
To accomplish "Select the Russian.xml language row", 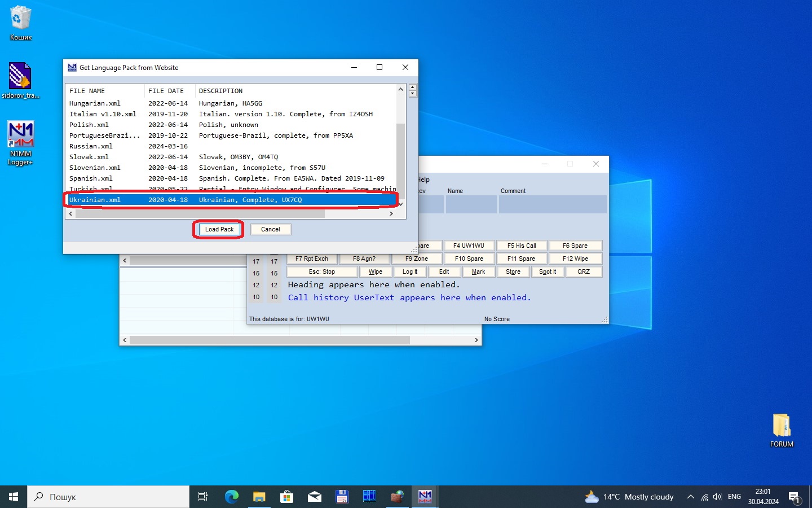I will coord(231,146).
